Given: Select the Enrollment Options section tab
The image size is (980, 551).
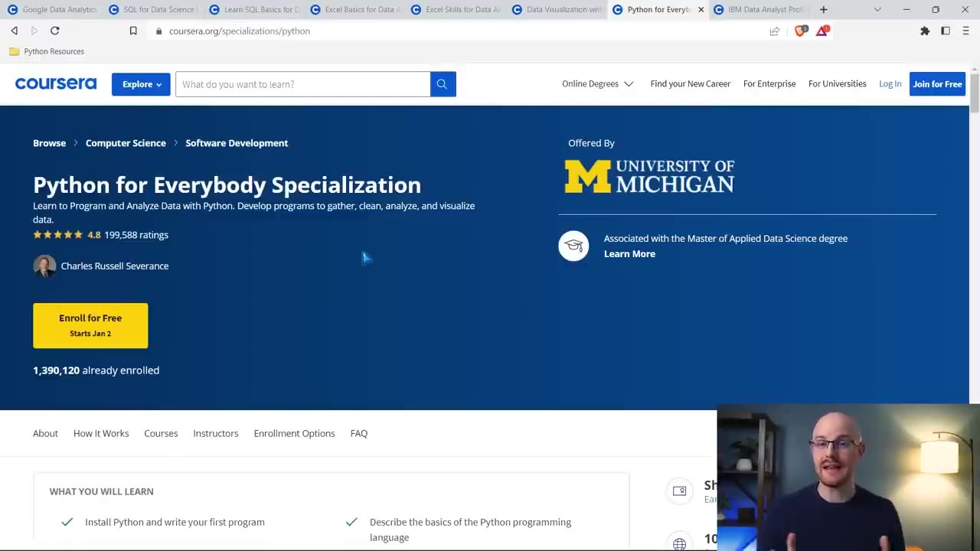Looking at the screenshot, I should [x=295, y=433].
